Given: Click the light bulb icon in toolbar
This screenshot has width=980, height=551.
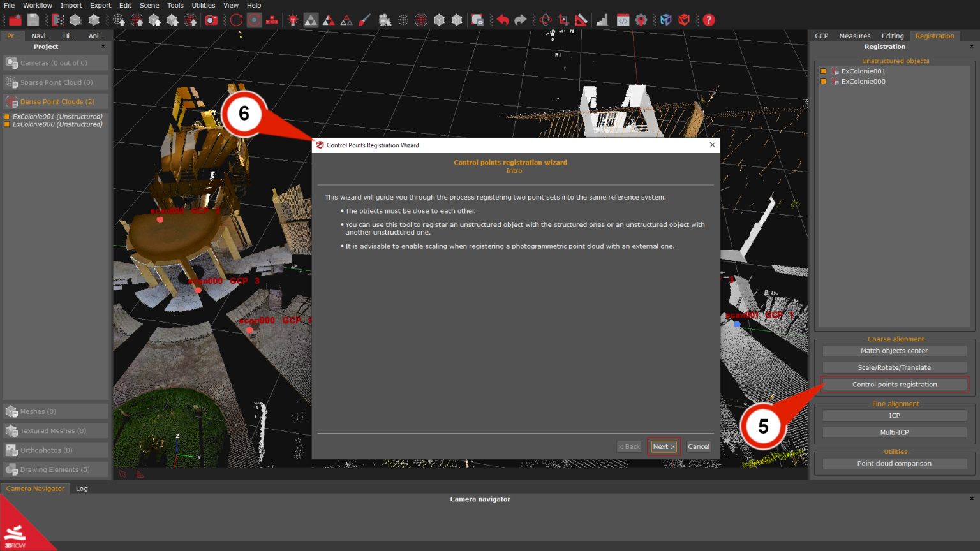Looking at the screenshot, I should coord(293,20).
